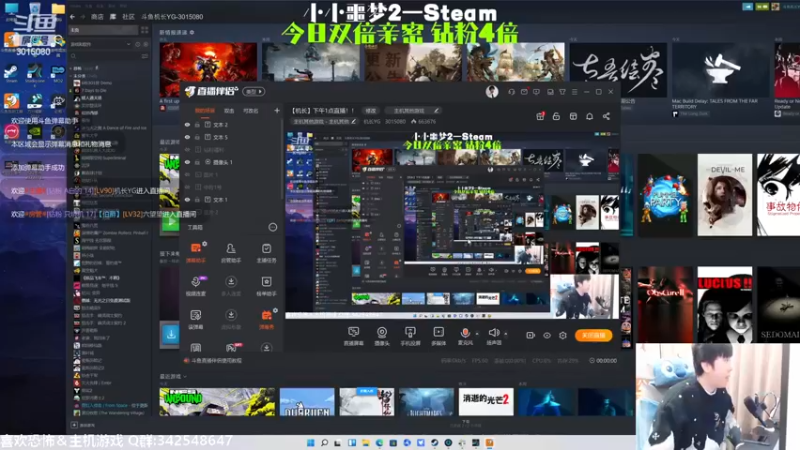Screen dimensions: 800x450
Task: Add 手机投屏 phone casting source
Action: 410,336
